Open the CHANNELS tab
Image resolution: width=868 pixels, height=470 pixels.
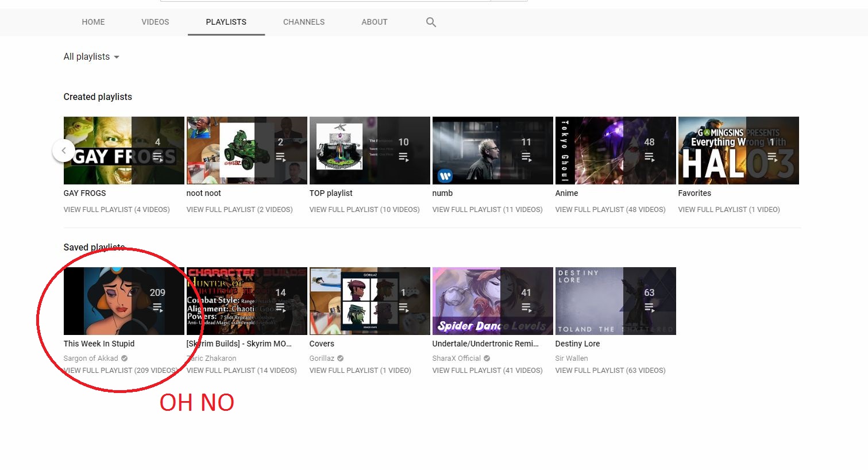pyautogui.click(x=304, y=22)
